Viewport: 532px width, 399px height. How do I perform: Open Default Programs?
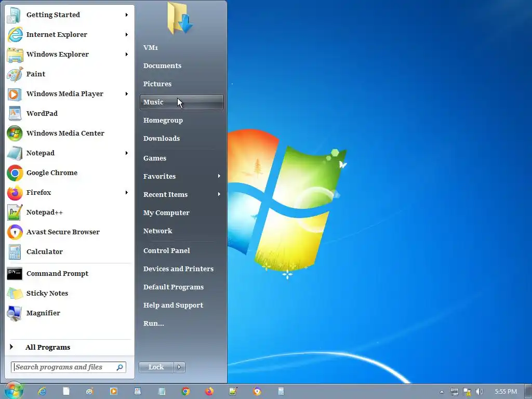[181, 287]
